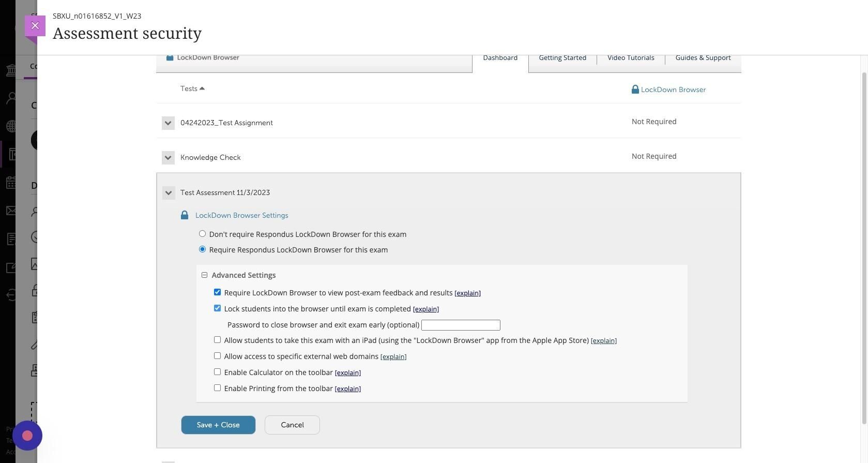Uncheck Lock students into the browser

(x=217, y=308)
